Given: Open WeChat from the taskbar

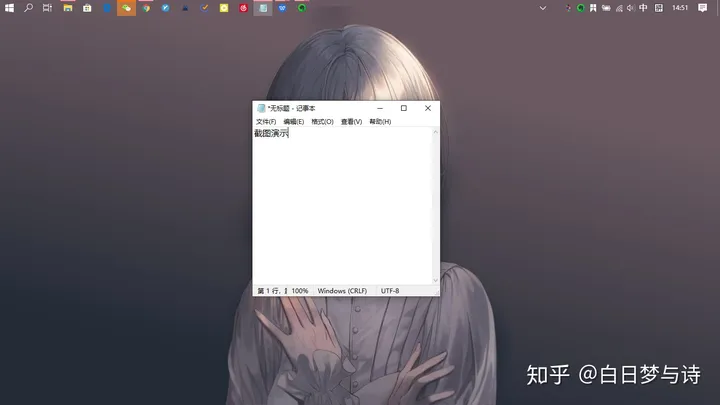Looking at the screenshot, I should tap(126, 8).
